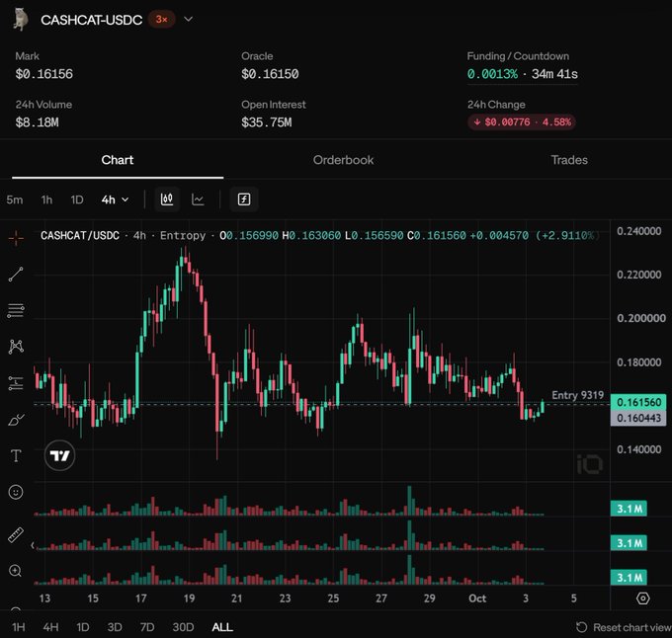Screen dimensions: 672x638
Task: Select the 1h interval
Action: [46, 199]
